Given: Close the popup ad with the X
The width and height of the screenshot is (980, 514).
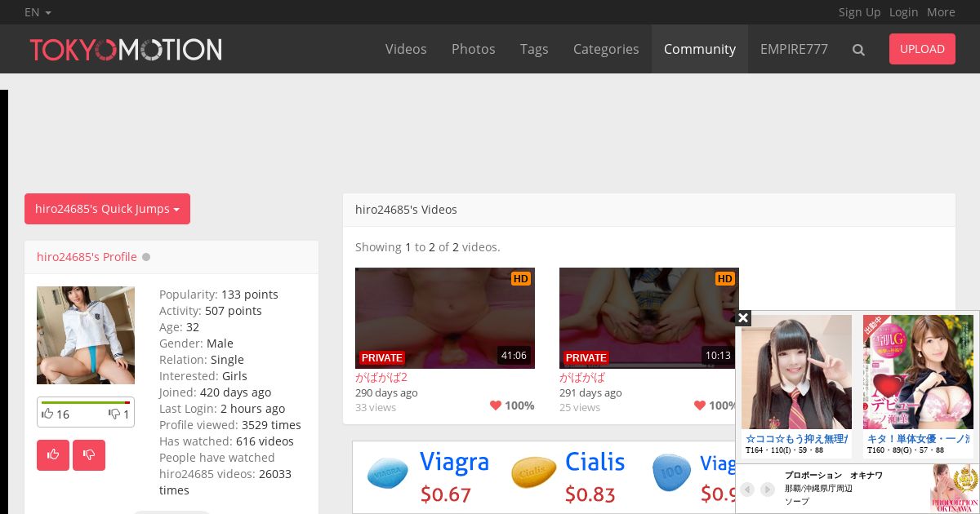Looking at the screenshot, I should [743, 318].
